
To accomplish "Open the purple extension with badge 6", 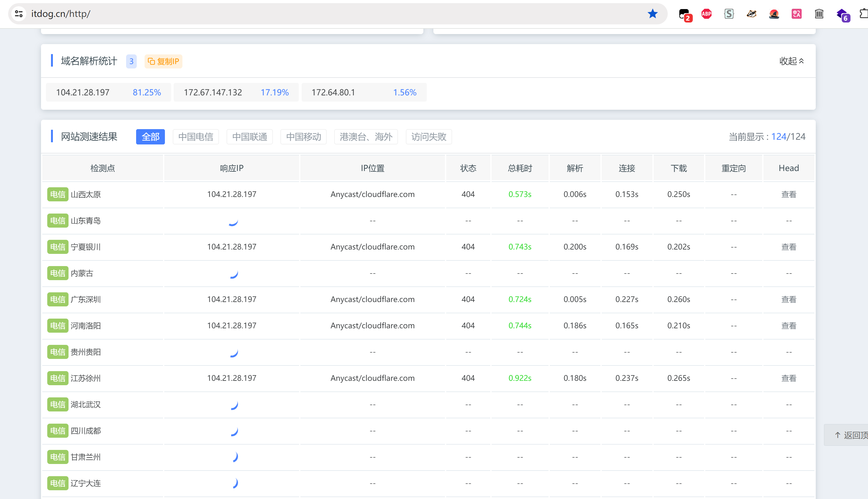I will point(843,15).
